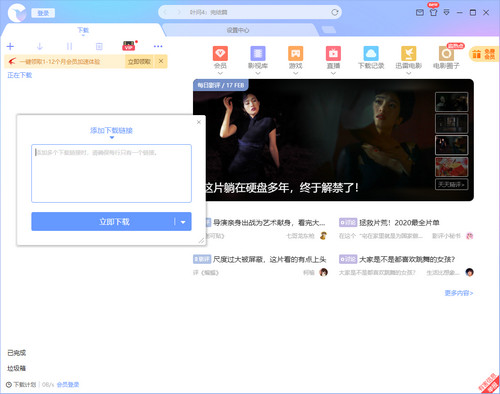Go forward with the address bar arrow
Viewport: 500px width, 394px height.
coord(179,12)
